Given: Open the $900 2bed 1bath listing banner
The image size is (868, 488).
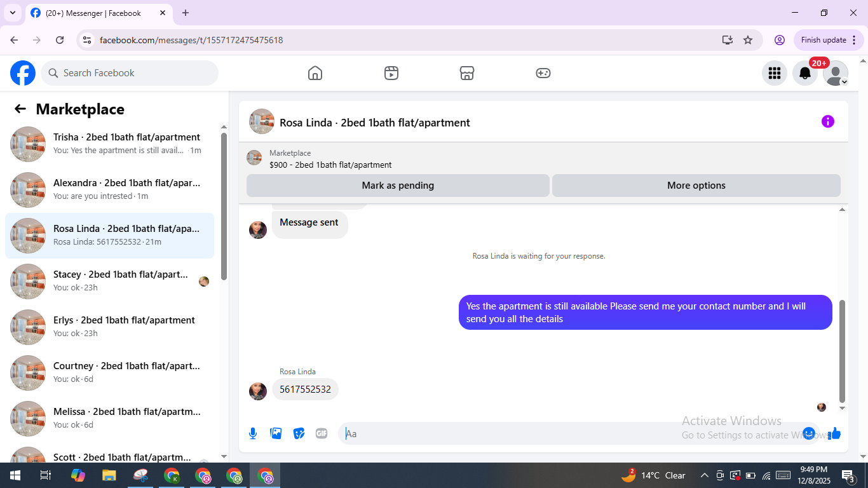Looking at the screenshot, I should tap(543, 159).
